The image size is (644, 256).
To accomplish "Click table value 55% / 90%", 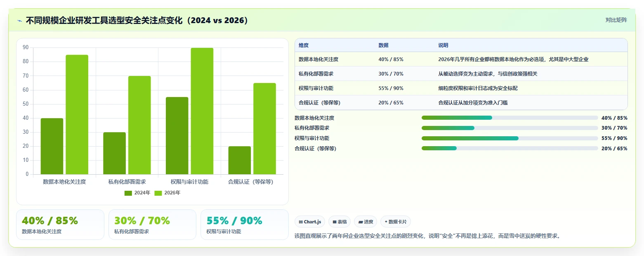I will 391,88.
